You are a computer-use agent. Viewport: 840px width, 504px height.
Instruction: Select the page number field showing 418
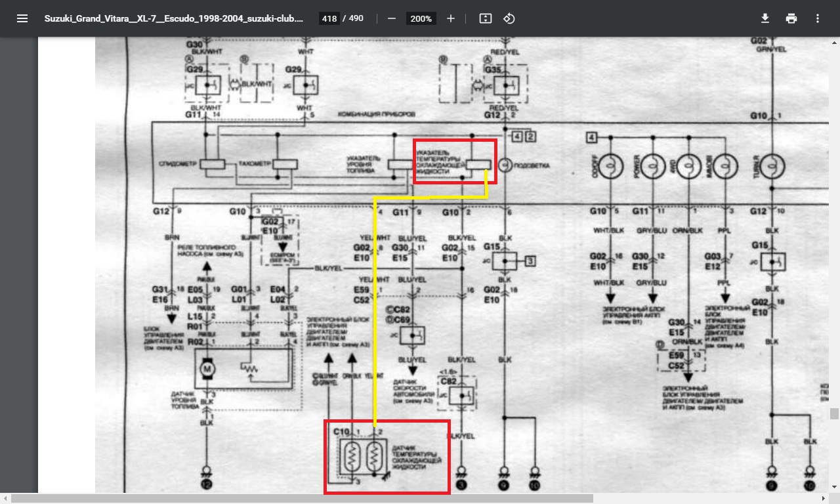click(x=329, y=18)
